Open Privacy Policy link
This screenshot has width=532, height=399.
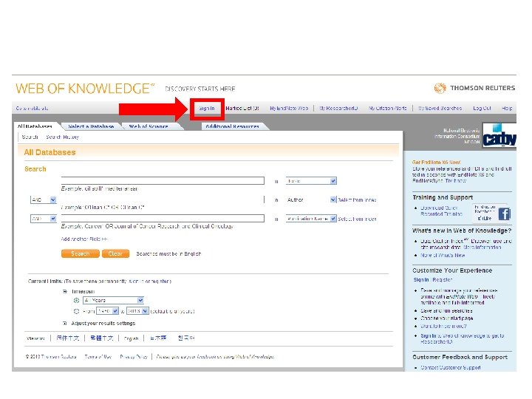134,357
